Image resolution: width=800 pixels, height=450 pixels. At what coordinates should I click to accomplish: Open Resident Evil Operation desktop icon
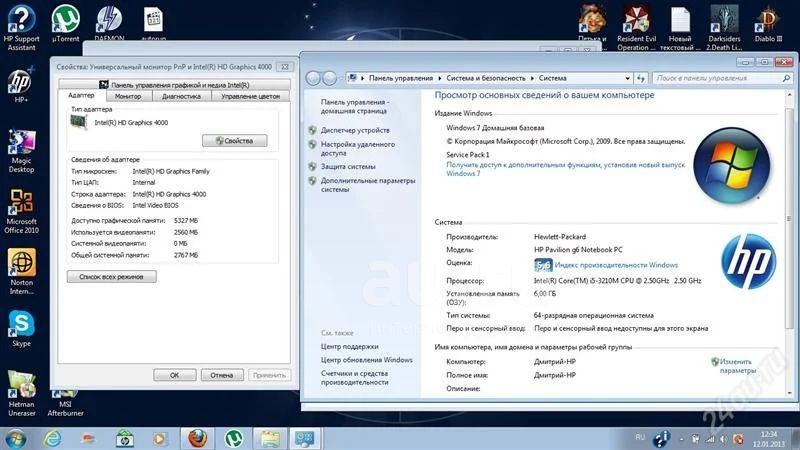[636, 28]
